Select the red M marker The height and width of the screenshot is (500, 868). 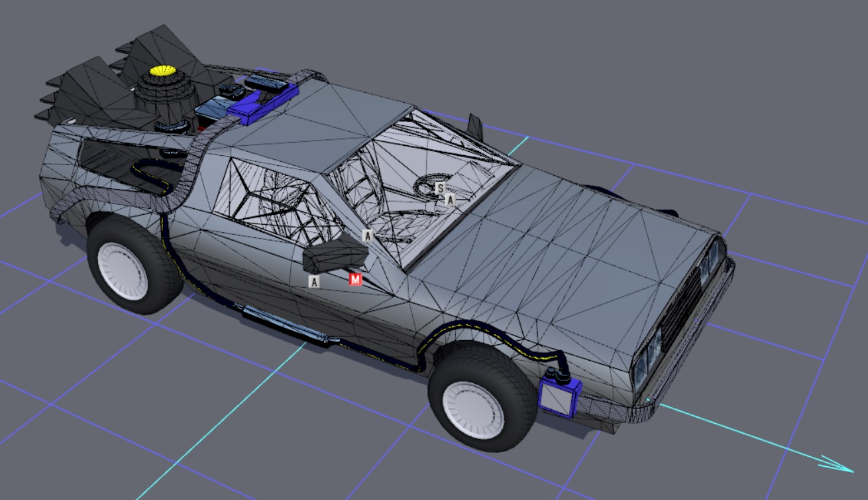pyautogui.click(x=356, y=280)
